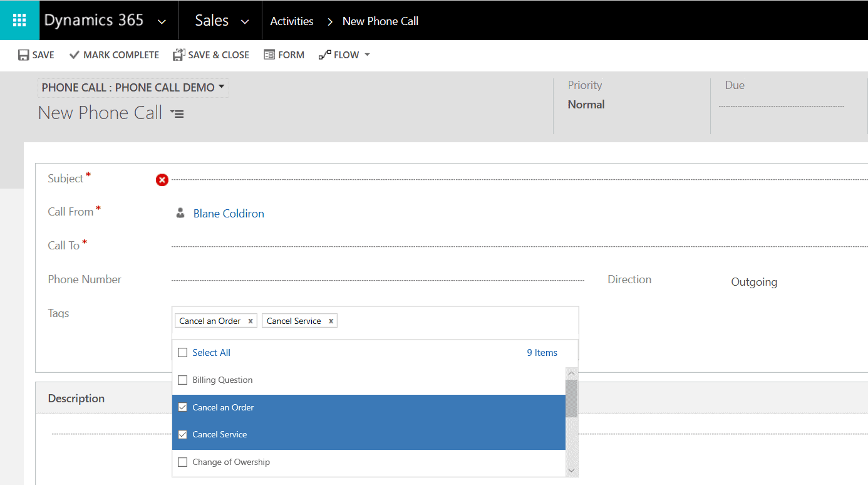The height and width of the screenshot is (485, 868).
Task: Open the app launcher waffle icon
Action: 19,20
